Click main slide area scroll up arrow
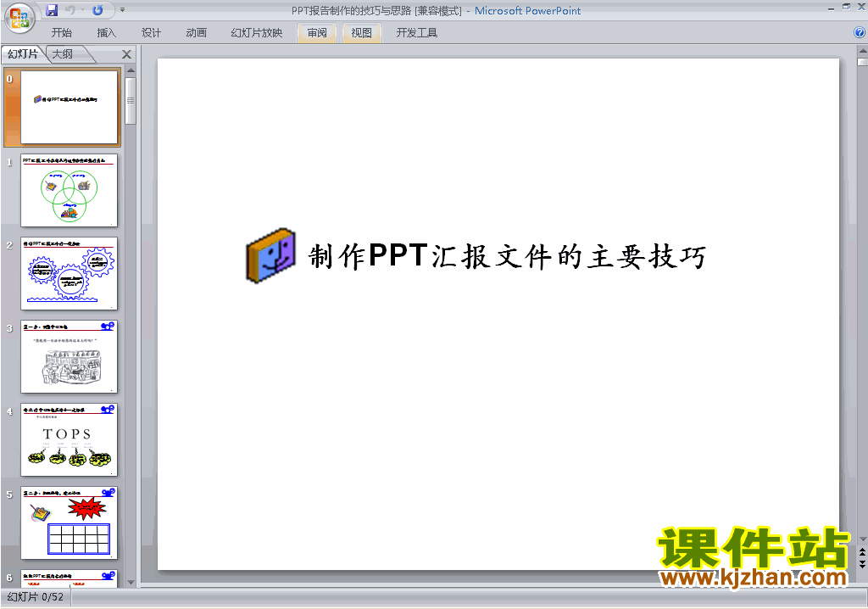The image size is (868, 609). click(862, 50)
